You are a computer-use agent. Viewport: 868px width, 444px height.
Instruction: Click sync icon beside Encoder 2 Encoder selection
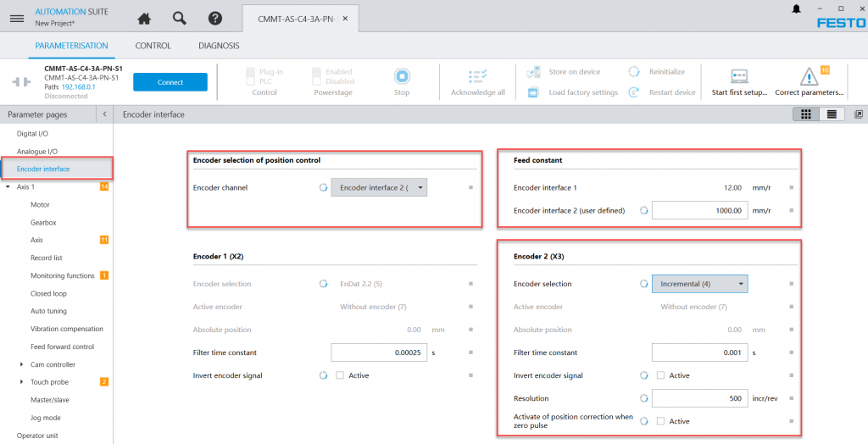[x=644, y=284]
